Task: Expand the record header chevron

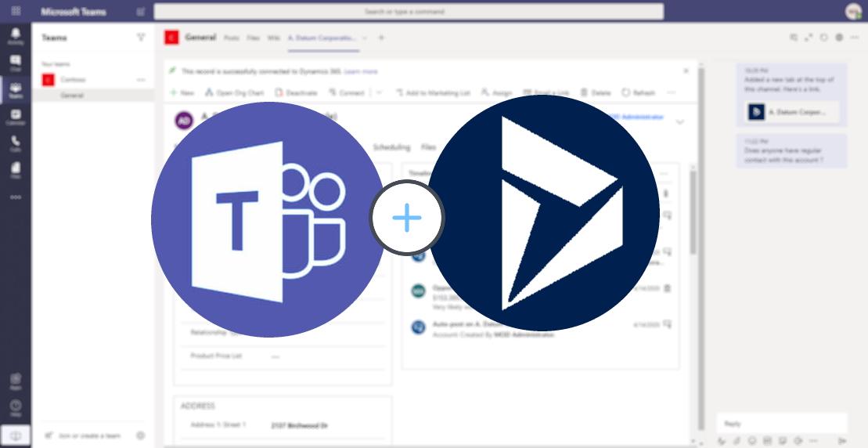Action: tap(679, 121)
